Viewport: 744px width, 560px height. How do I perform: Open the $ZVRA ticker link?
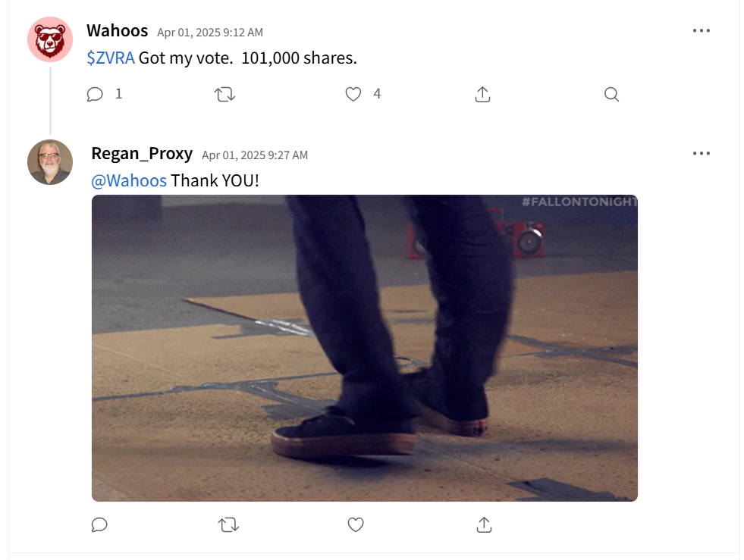[x=111, y=58]
